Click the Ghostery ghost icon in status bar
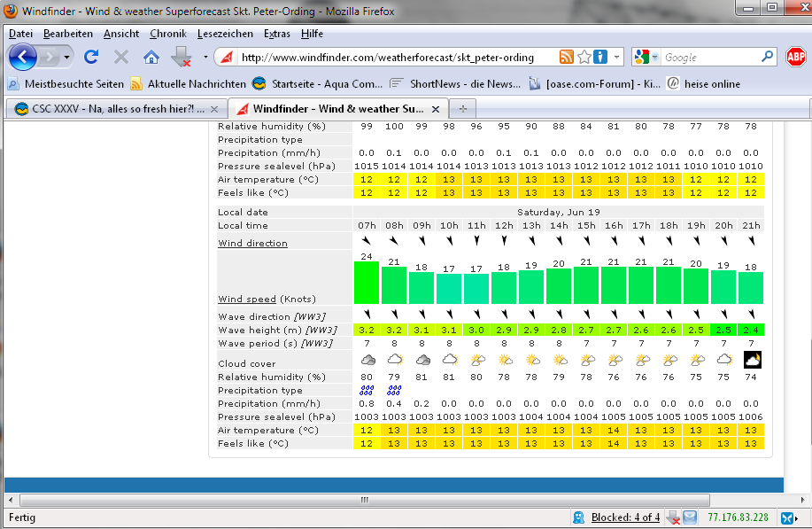 (578, 517)
